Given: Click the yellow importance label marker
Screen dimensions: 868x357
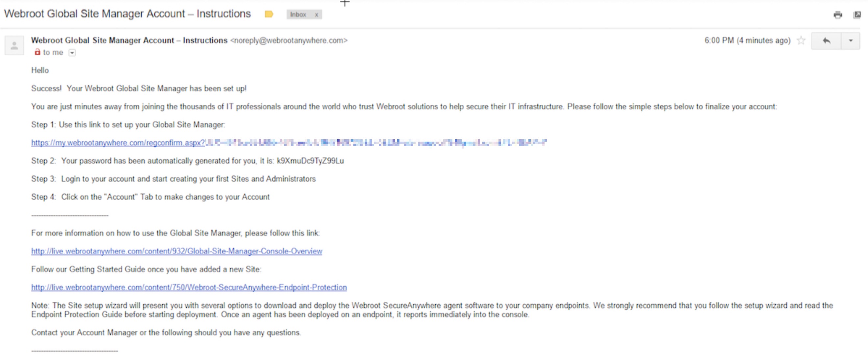Looking at the screenshot, I should pyautogui.click(x=268, y=14).
